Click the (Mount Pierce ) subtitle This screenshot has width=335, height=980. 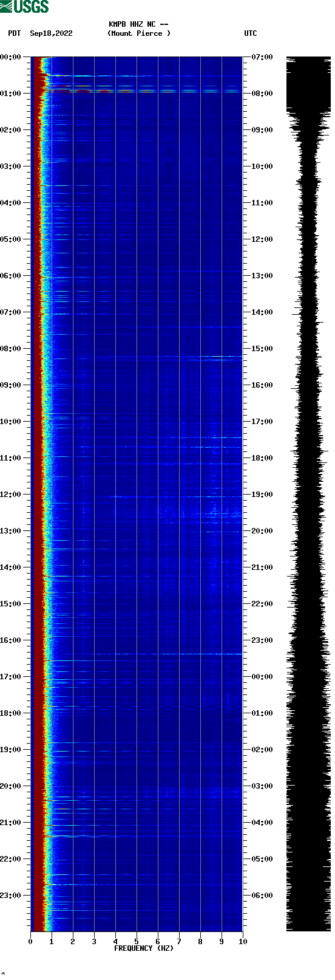[139, 33]
